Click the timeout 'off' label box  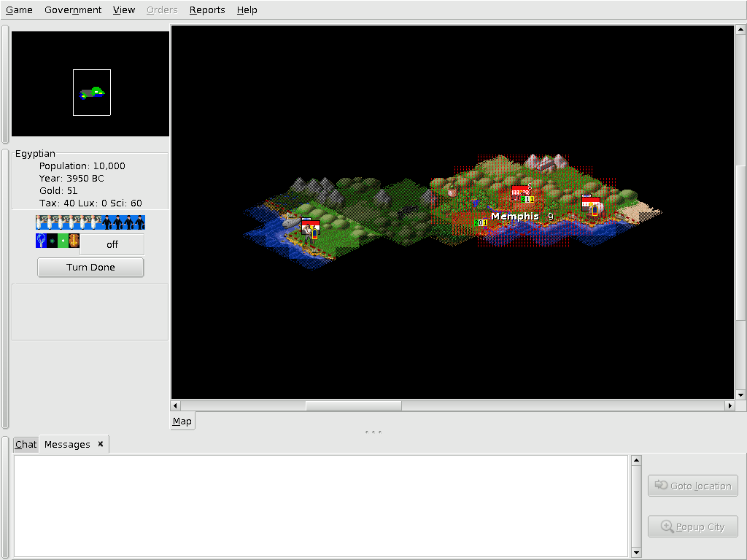coord(112,244)
